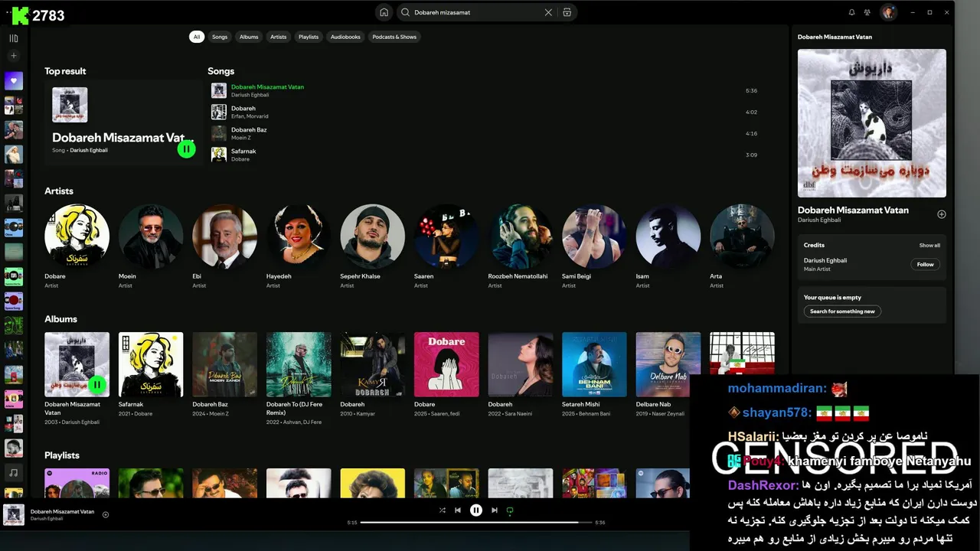Screen dimensions: 980x551
Task: Open artist Moein
Action: [x=151, y=236]
